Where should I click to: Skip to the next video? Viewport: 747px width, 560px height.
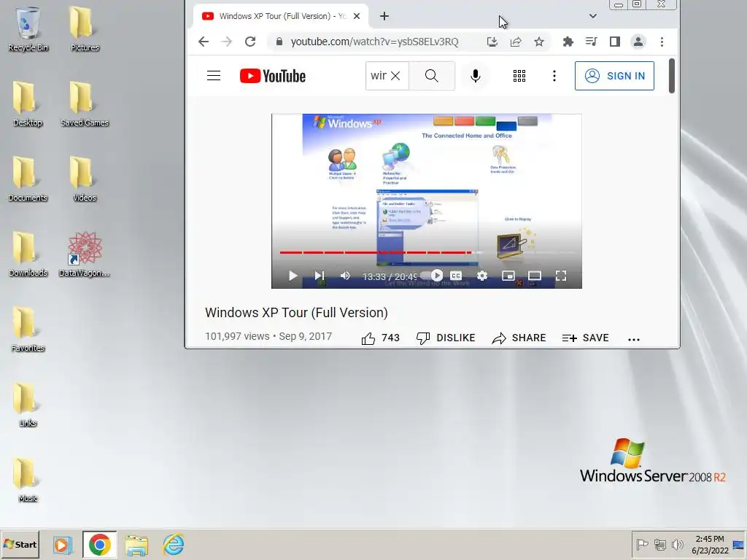[320, 276]
